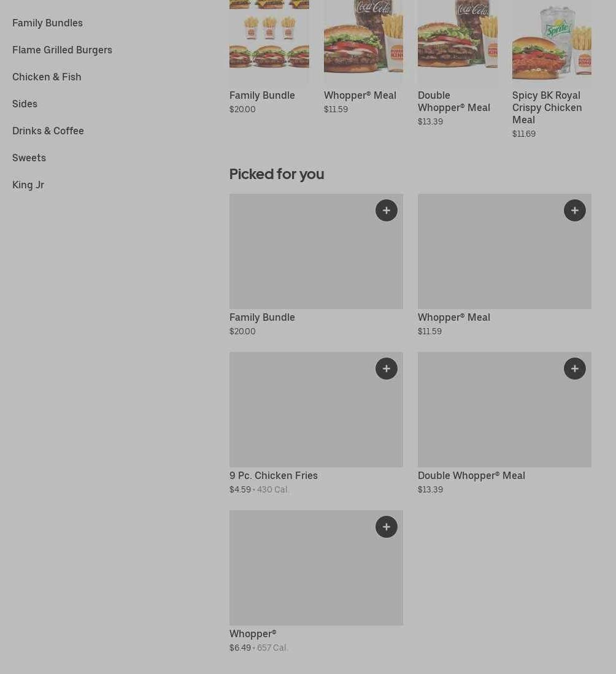Open 9 Pc. Chicken Fries item title
616x674 pixels.
tap(274, 475)
